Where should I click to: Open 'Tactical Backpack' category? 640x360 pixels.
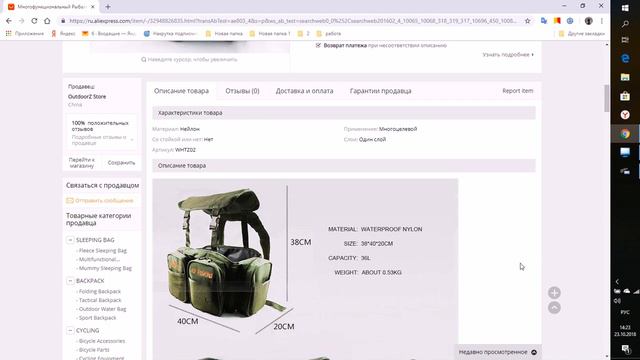click(100, 300)
